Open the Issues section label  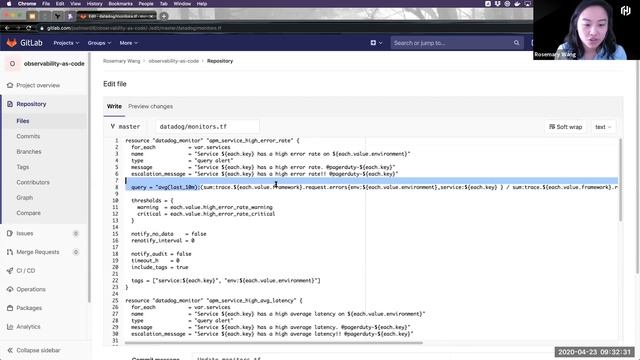coord(24,233)
